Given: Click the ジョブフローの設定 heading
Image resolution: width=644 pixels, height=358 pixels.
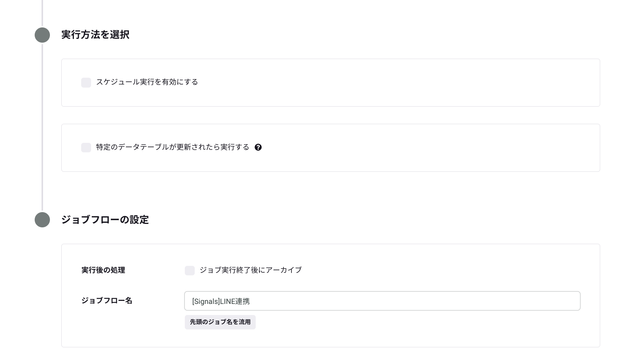Looking at the screenshot, I should 105,220.
